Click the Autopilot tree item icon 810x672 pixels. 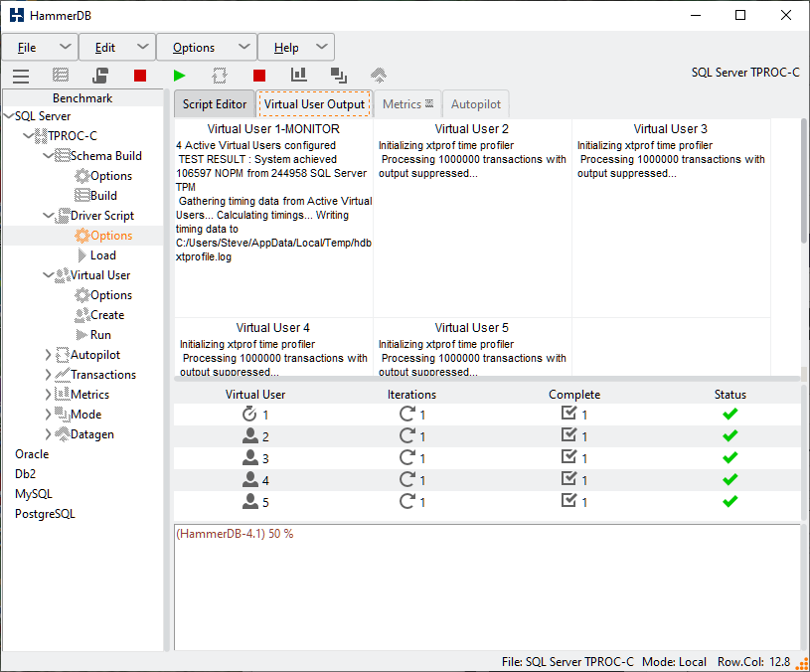62,355
